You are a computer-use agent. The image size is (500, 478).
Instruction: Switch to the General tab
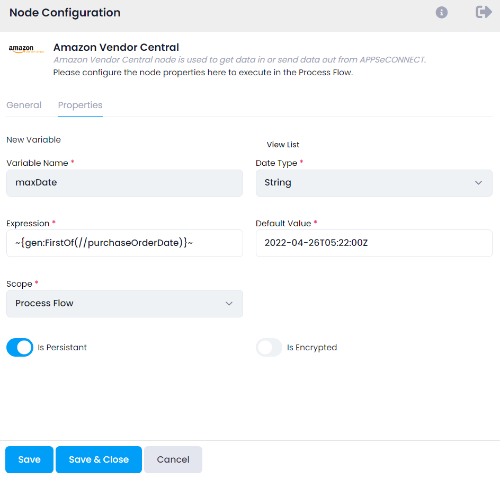click(24, 105)
